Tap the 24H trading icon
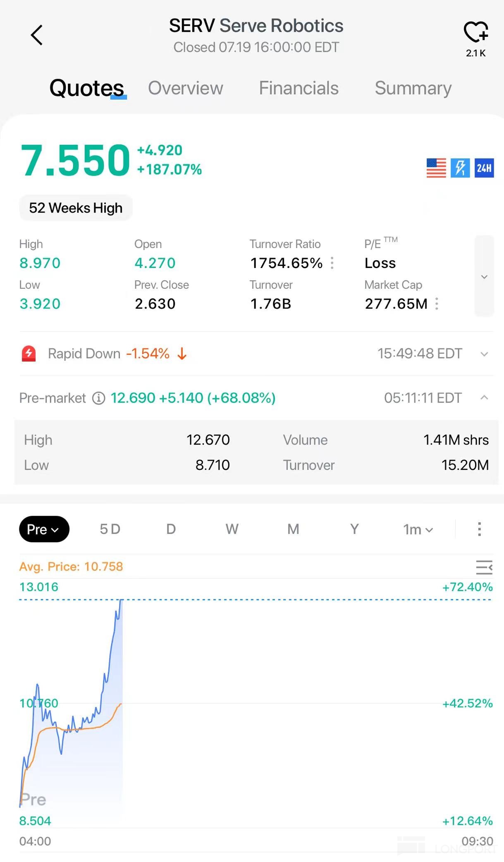The image size is (504, 862). [x=484, y=168]
